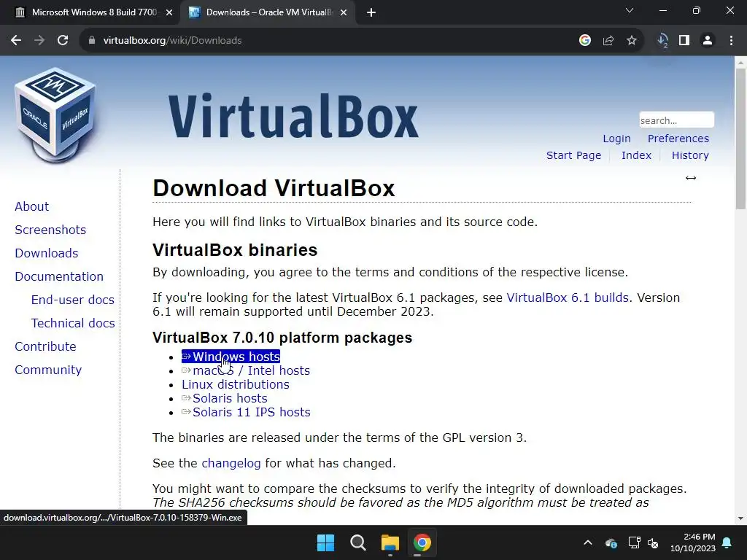Open Windows Start menu
Viewport: 747px width, 560px height.
326,542
